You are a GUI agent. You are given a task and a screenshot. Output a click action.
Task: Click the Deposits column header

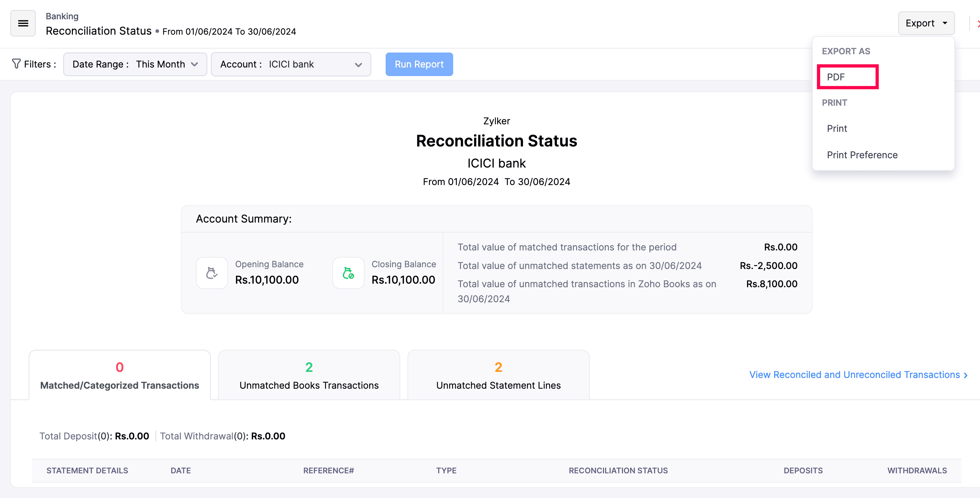(x=803, y=470)
